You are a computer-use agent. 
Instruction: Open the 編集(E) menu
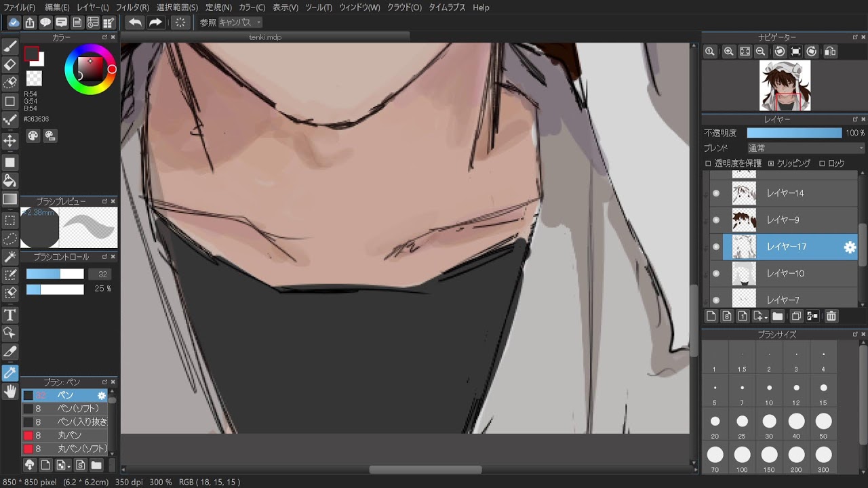coord(57,7)
